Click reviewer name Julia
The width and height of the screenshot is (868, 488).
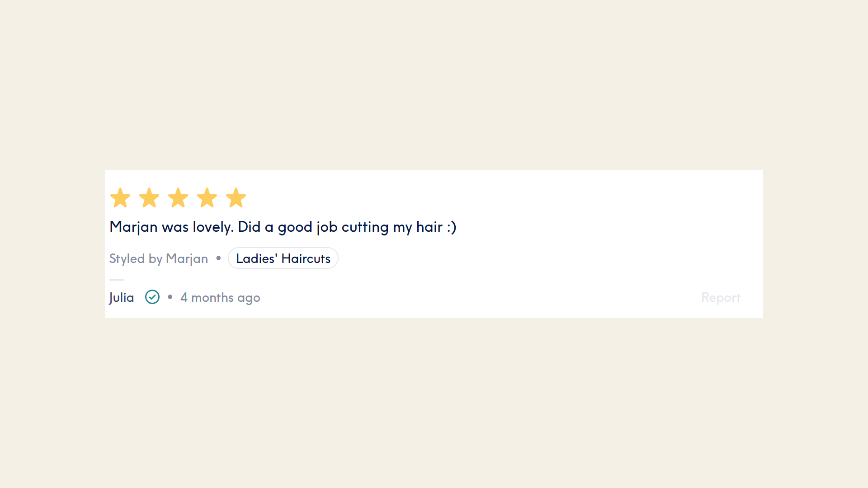[122, 298]
